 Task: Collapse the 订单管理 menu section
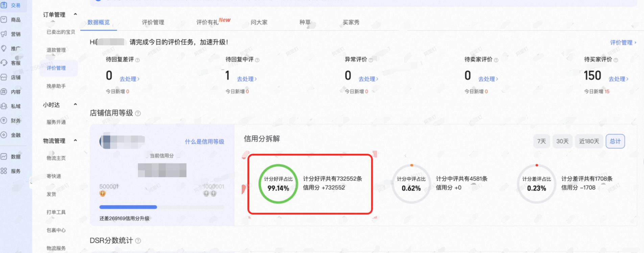pyautogui.click(x=75, y=14)
